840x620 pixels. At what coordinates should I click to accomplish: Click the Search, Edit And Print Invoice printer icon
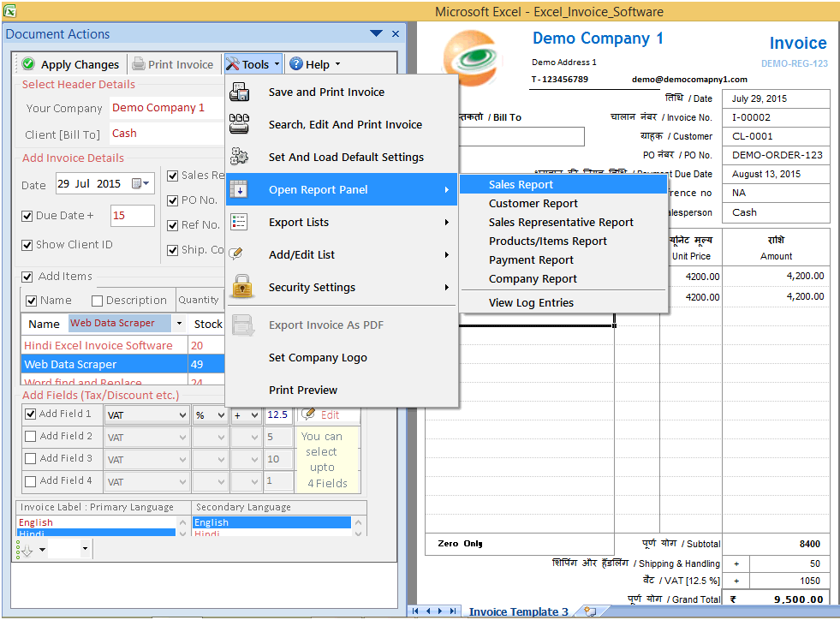click(239, 123)
